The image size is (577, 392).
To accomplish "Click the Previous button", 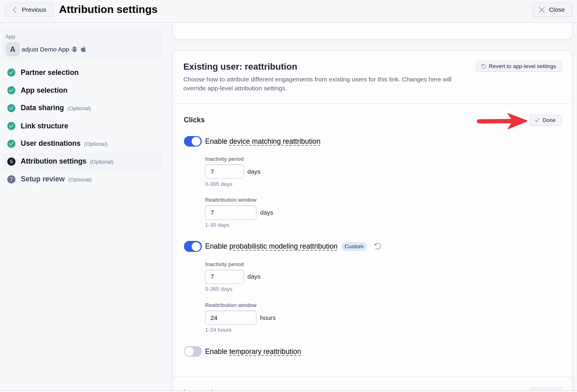I will [x=29, y=10].
